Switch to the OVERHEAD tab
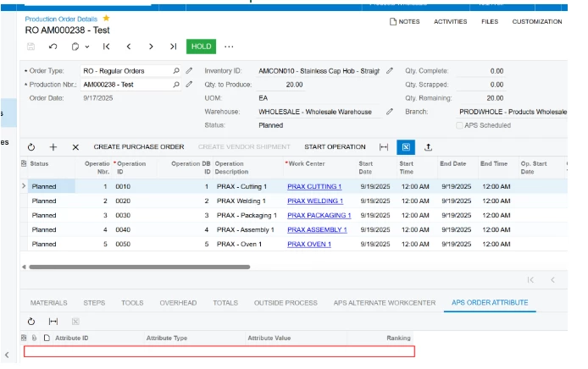This screenshot has width=588, height=369. (178, 303)
